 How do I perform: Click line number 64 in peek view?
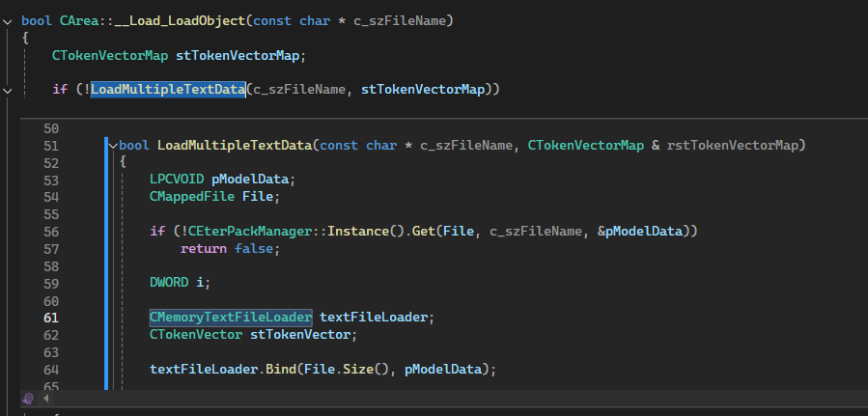(x=50, y=369)
